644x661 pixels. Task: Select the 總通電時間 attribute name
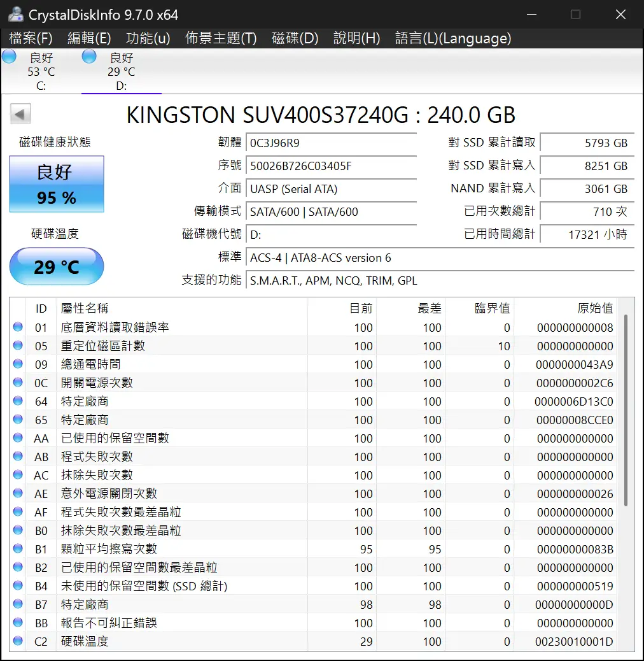click(90, 364)
